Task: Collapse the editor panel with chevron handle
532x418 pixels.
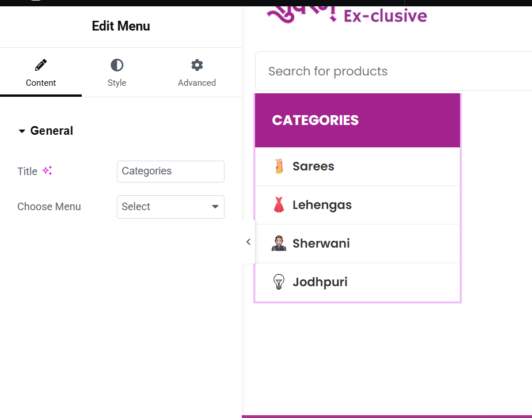Action: pyautogui.click(x=248, y=242)
